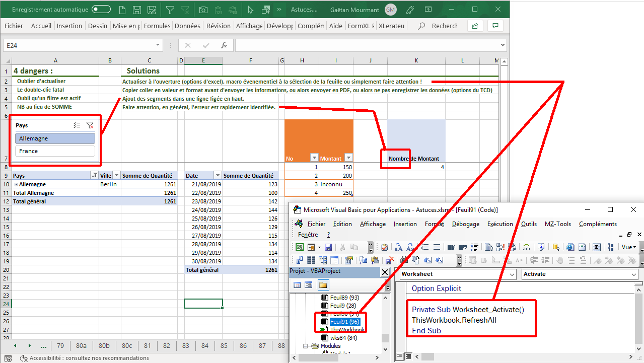Toggle folders view in Project explorer

pos(323,285)
